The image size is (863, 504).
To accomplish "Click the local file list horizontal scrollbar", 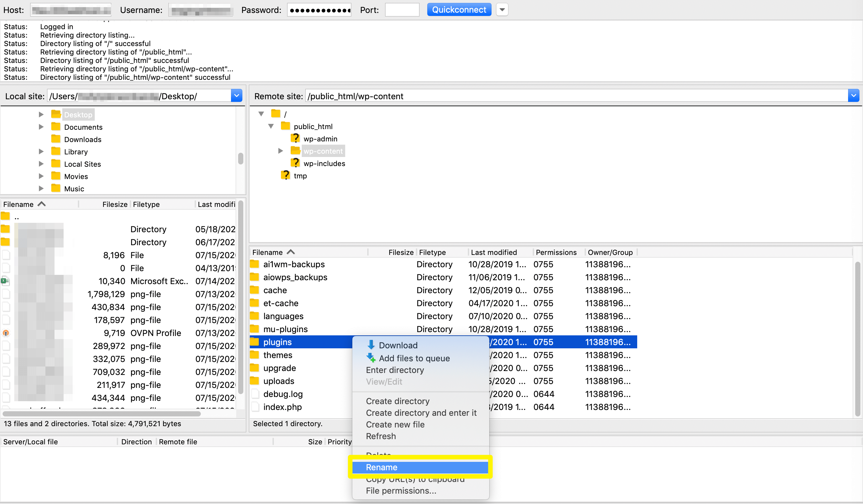I will pyautogui.click(x=102, y=414).
